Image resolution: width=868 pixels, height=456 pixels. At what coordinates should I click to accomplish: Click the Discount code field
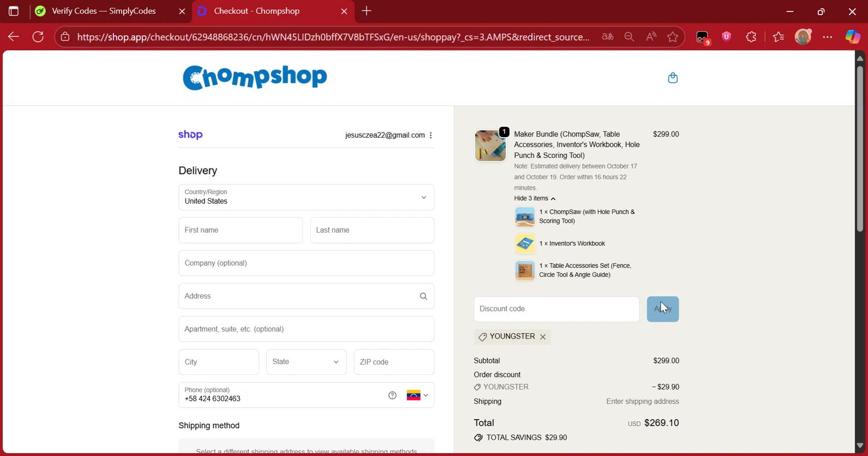557,309
